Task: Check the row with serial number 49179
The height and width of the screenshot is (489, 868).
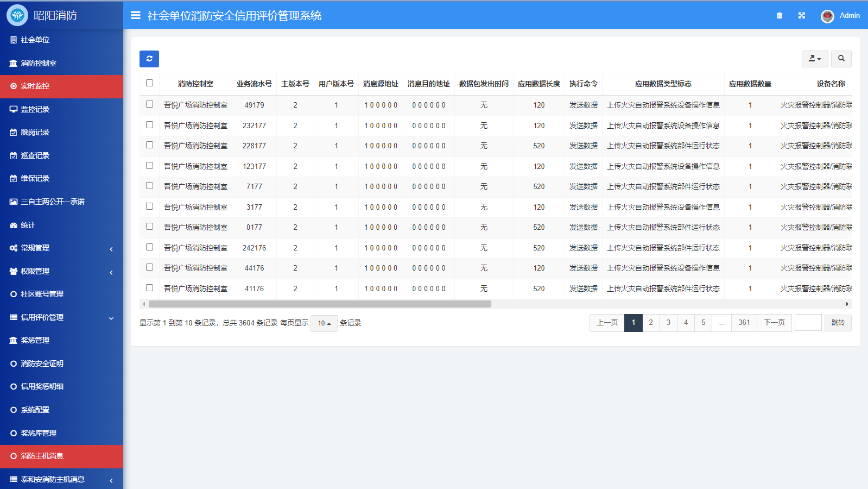Action: tap(149, 104)
